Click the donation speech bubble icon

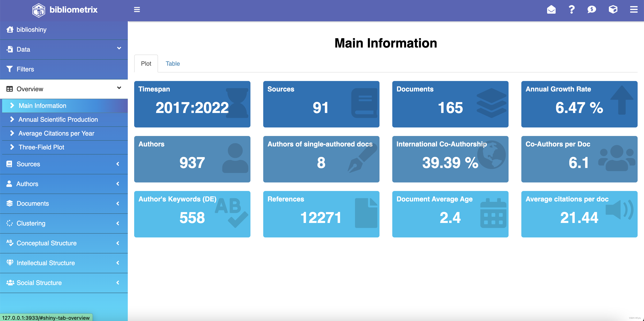pyautogui.click(x=591, y=10)
